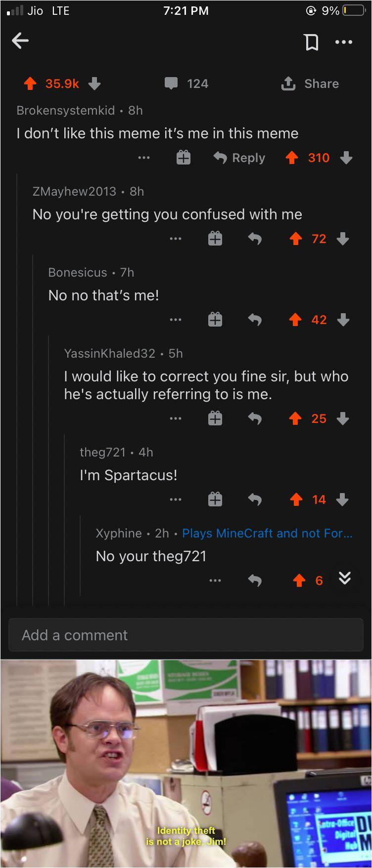The width and height of the screenshot is (372, 868).
Task: Reply to Brokensystemkid's comment
Action: [x=240, y=158]
